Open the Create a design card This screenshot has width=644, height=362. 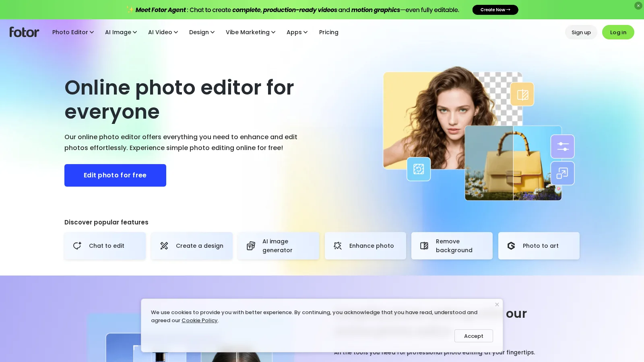(x=192, y=246)
